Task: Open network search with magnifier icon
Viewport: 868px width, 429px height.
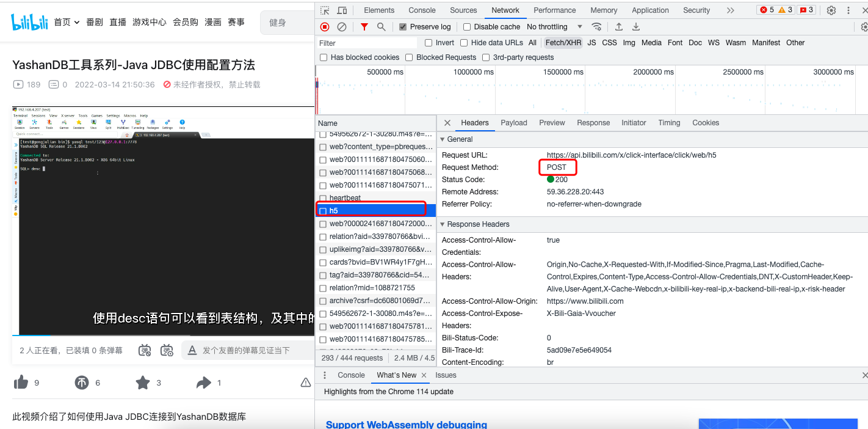Action: pos(381,27)
